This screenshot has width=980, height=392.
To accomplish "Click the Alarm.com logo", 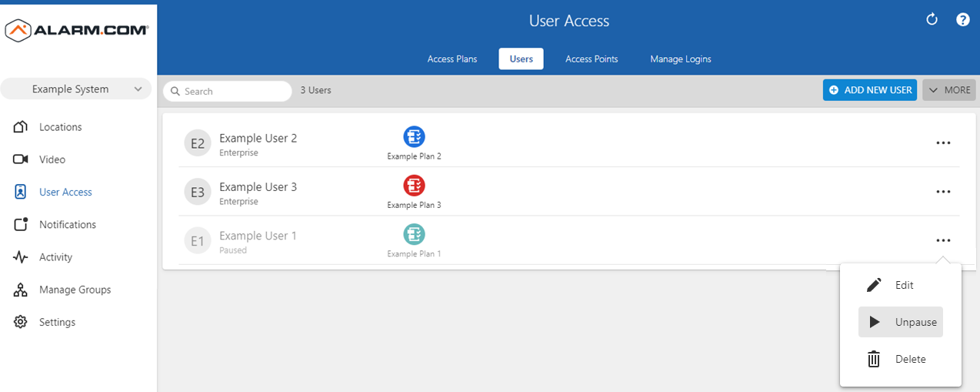I will [x=77, y=30].
